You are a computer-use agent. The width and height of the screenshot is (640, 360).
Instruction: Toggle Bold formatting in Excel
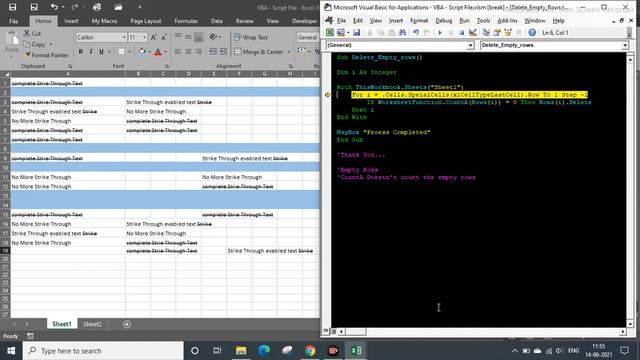(x=80, y=51)
